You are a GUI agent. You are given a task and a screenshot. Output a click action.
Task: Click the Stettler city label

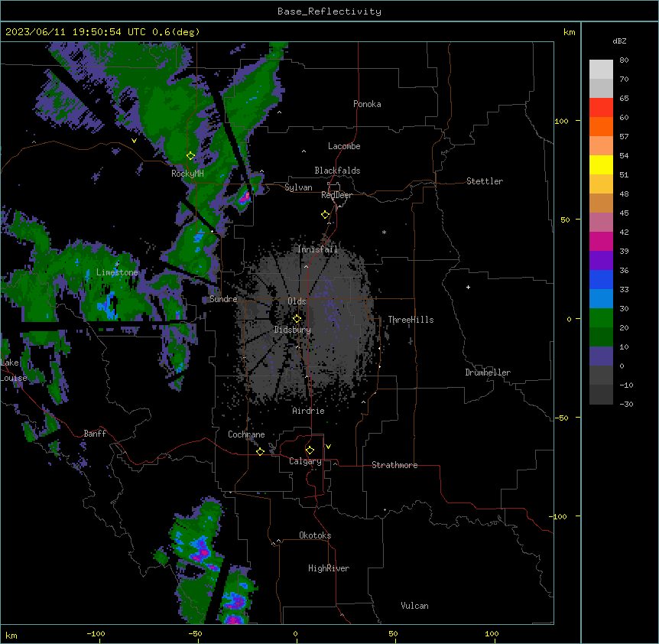coord(485,181)
